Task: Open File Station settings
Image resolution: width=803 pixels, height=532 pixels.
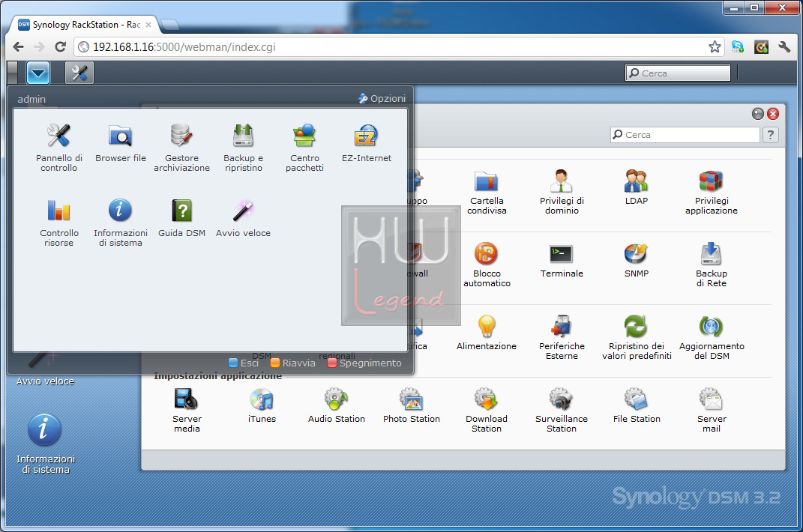Action: coord(637,405)
